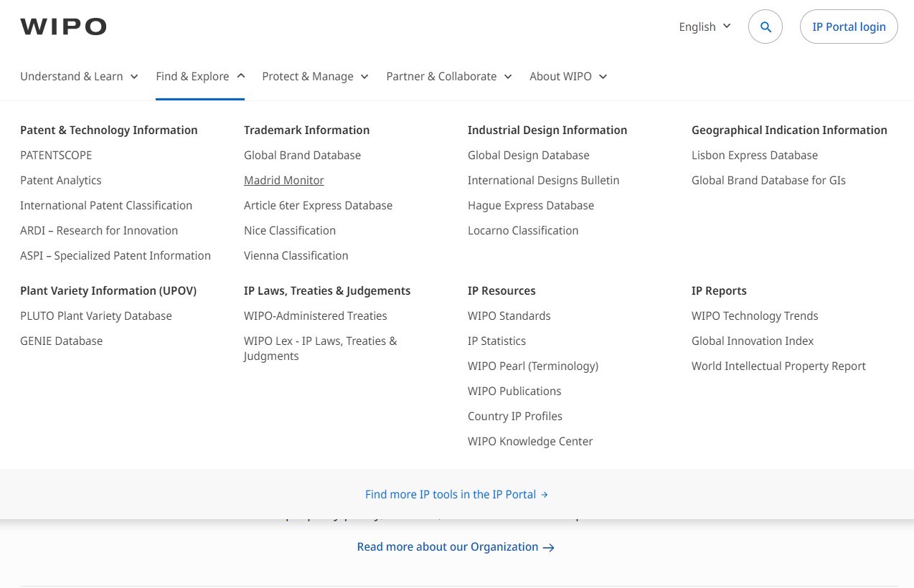
Task: View the Global Innovation Index
Action: click(753, 341)
